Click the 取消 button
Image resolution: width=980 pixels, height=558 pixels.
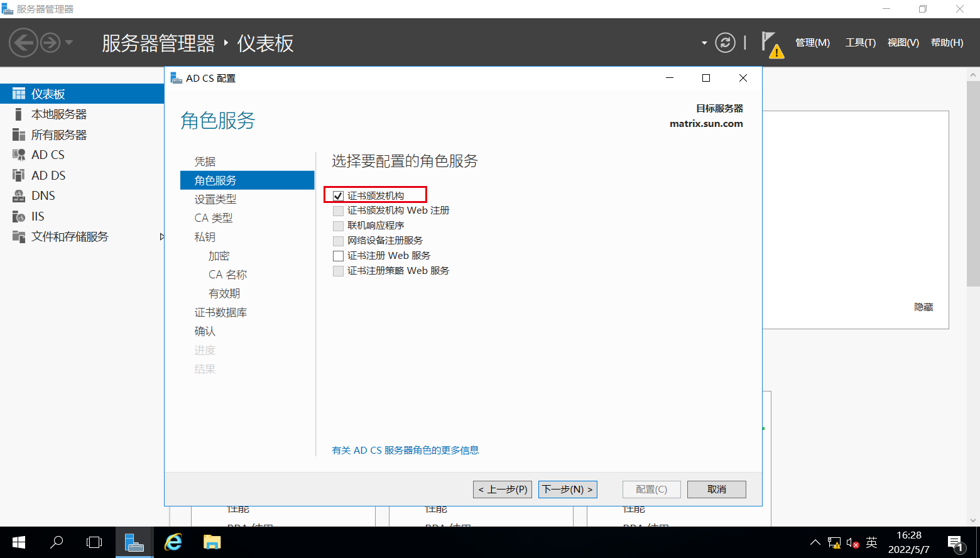click(717, 490)
